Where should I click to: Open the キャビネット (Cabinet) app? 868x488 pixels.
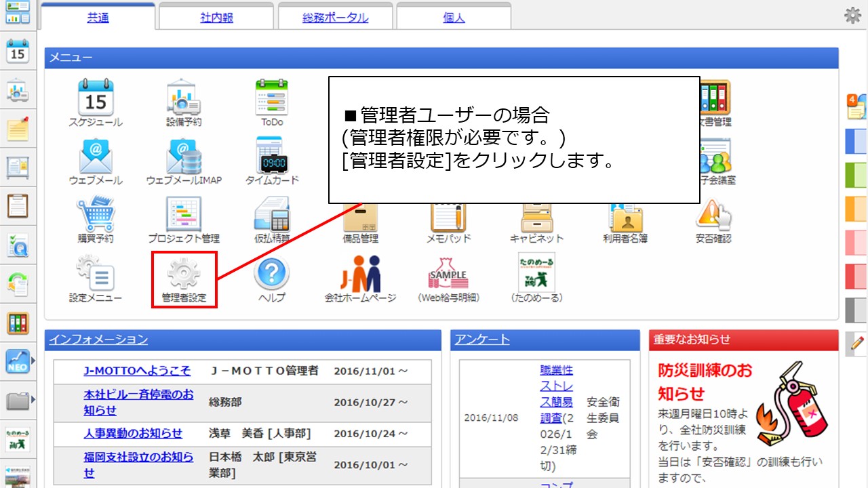pos(536,216)
